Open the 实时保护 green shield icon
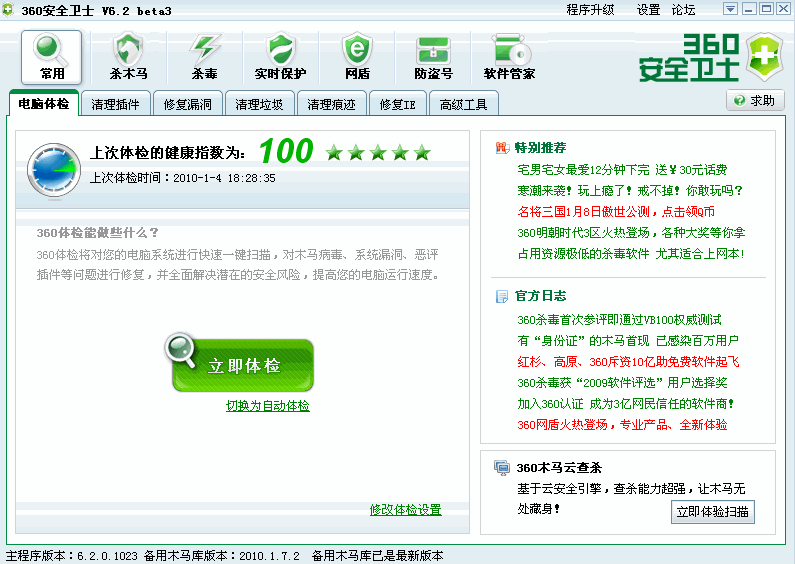This screenshot has width=795, height=564. click(x=280, y=57)
